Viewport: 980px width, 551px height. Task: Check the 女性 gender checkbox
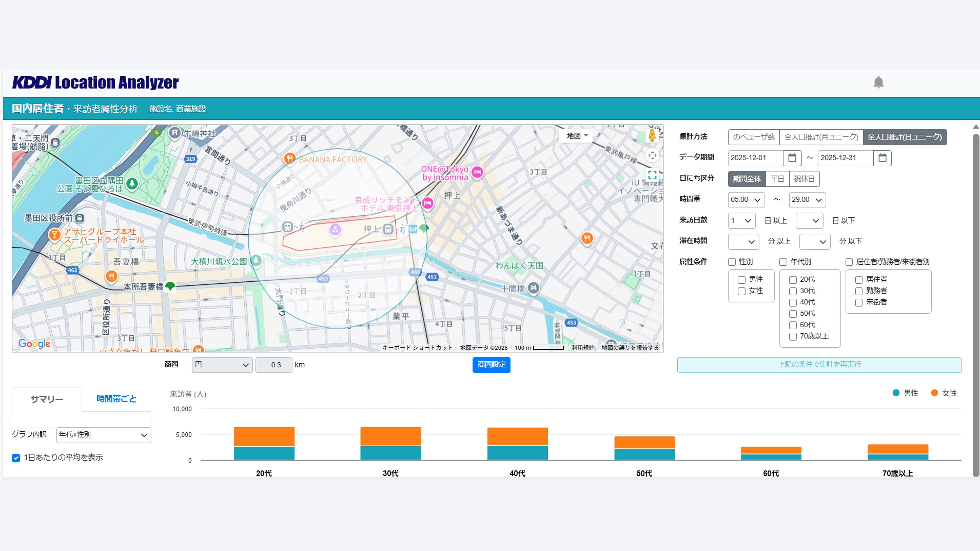(x=741, y=291)
